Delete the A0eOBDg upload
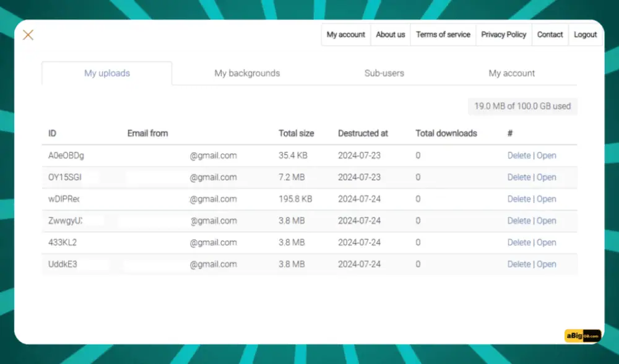 [x=519, y=155]
